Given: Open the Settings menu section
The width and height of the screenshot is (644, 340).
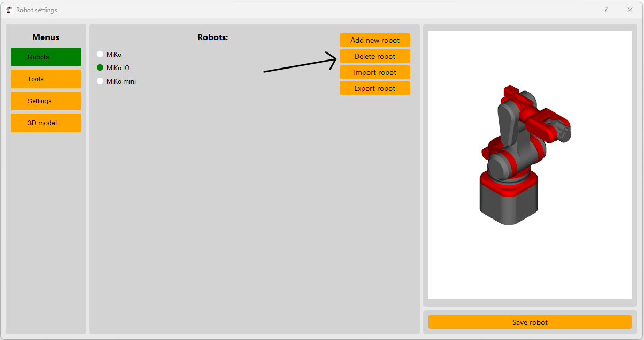Looking at the screenshot, I should click(45, 101).
